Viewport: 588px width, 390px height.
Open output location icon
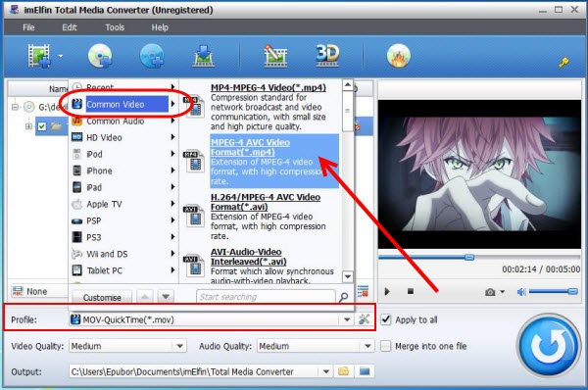pos(365,371)
